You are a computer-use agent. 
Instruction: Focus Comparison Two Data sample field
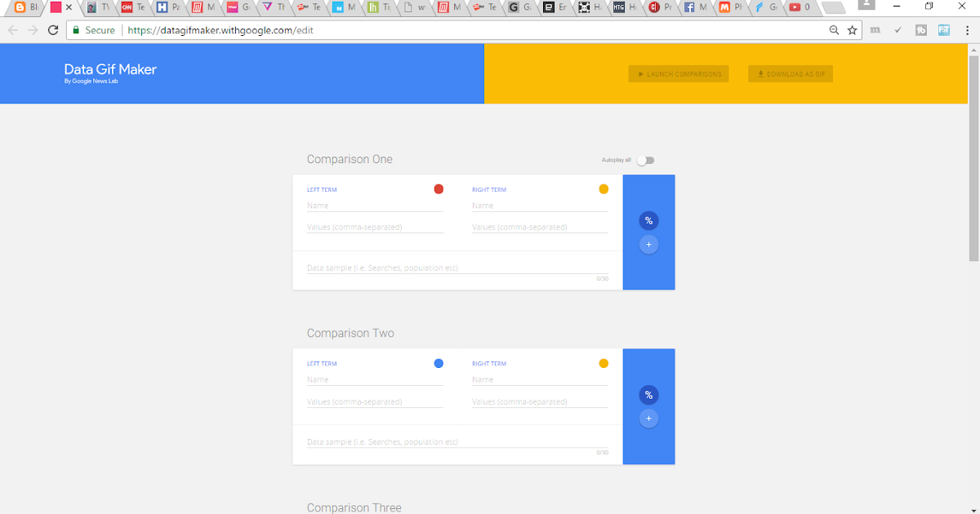coord(457,441)
